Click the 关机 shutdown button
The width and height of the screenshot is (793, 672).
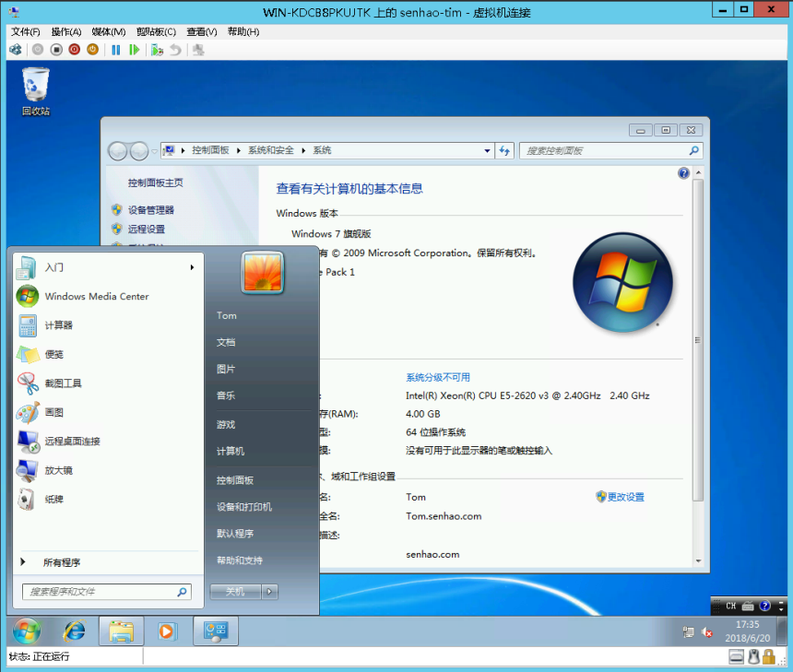click(235, 591)
